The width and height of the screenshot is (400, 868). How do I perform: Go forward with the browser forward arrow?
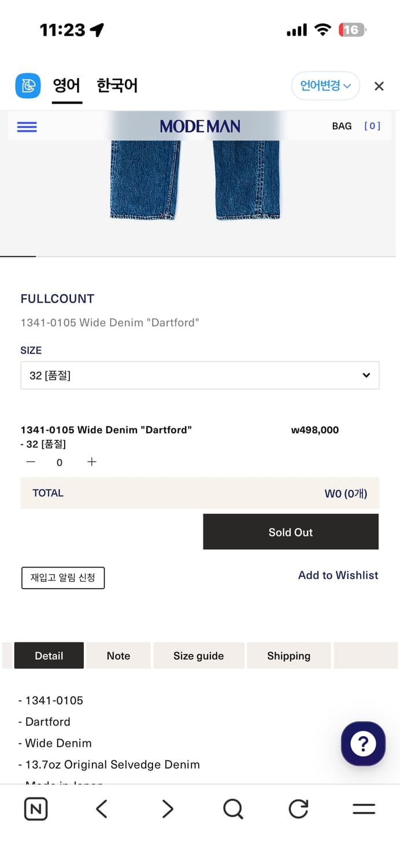pyautogui.click(x=168, y=809)
